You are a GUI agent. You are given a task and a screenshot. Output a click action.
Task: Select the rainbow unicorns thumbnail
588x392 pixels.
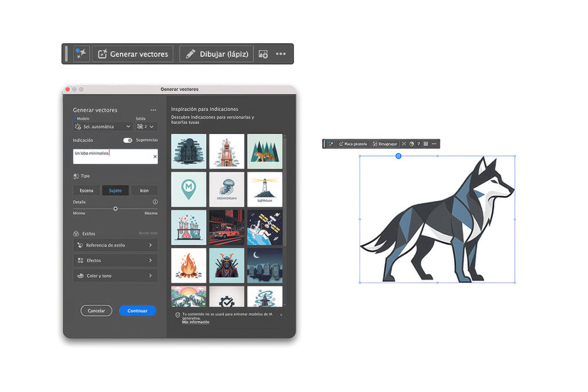point(188,296)
